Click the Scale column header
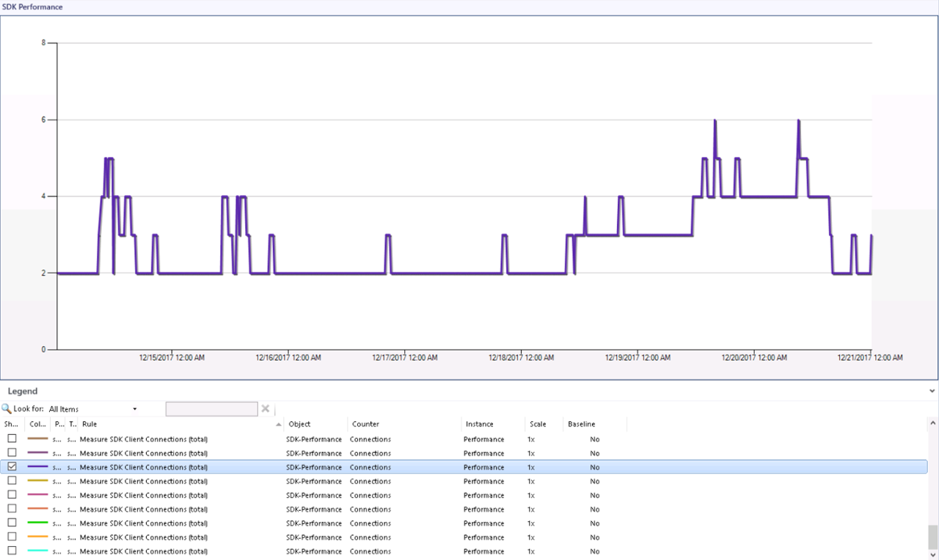 tap(537, 424)
